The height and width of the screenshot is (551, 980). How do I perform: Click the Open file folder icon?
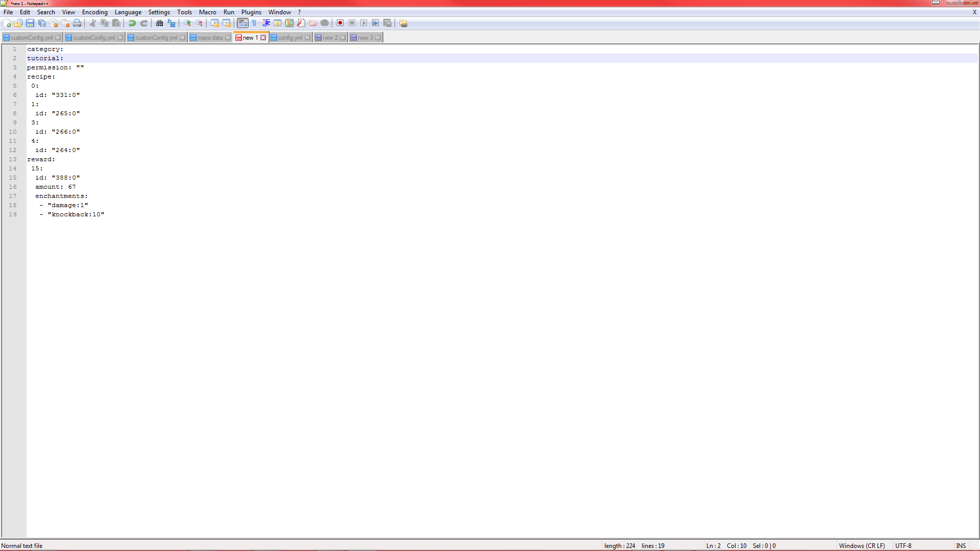click(18, 23)
